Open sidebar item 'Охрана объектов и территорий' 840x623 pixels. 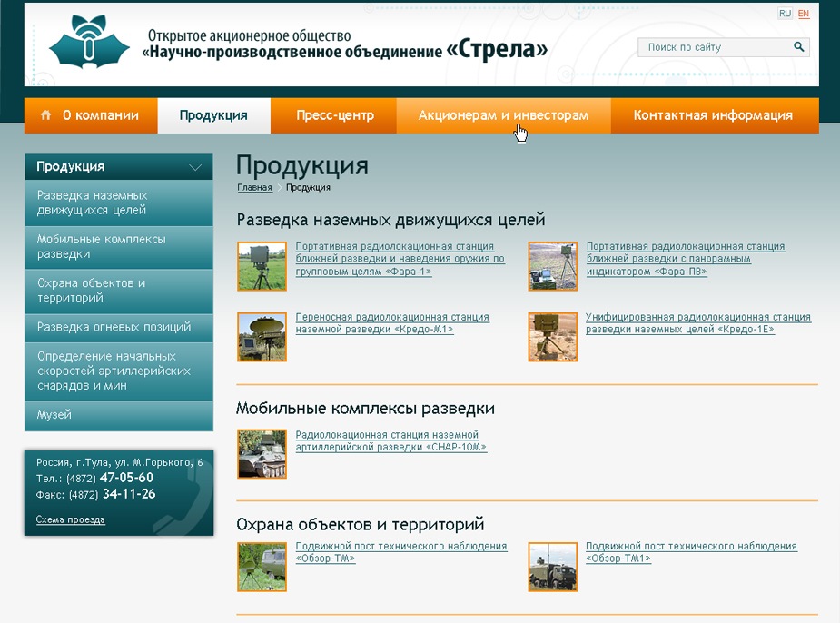pos(119,291)
